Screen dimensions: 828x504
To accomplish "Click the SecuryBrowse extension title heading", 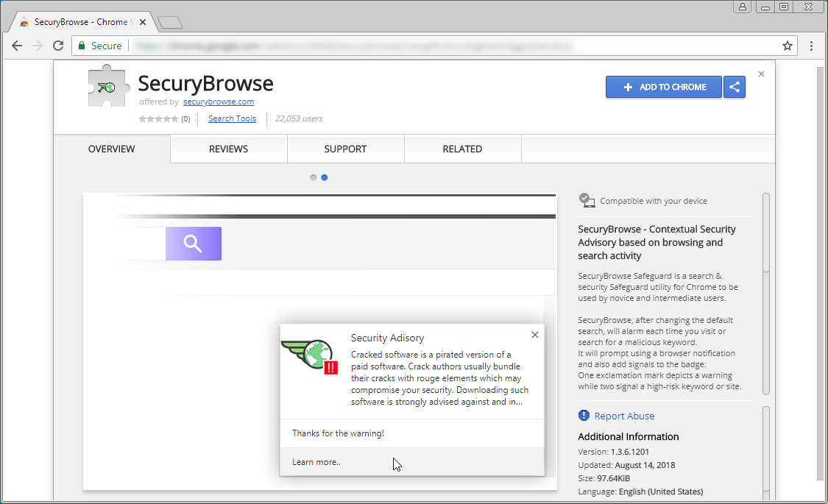I will point(205,83).
